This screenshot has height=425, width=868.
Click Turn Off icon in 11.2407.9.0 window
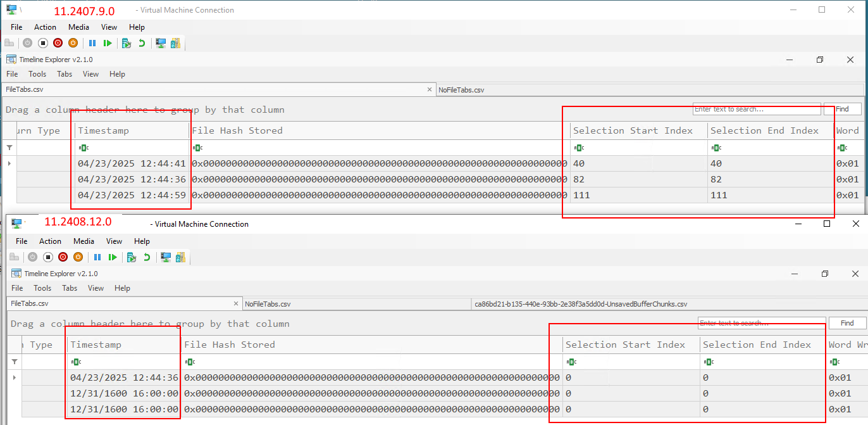(43, 43)
